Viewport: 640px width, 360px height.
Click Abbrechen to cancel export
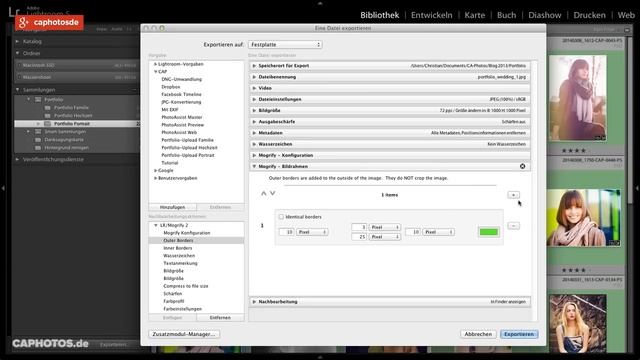point(478,334)
